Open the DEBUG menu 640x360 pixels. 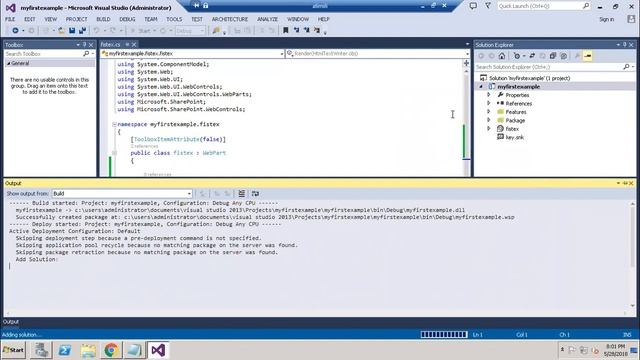[x=127, y=19]
